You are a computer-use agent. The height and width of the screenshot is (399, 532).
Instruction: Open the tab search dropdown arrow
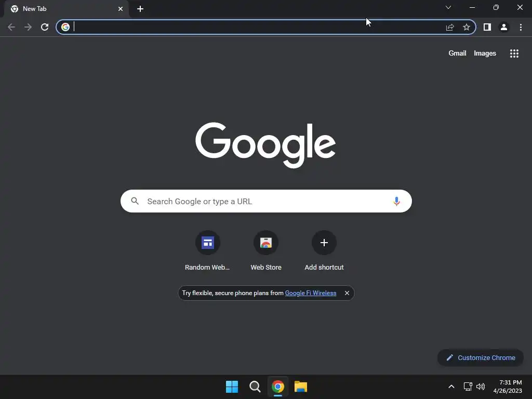click(x=448, y=7)
